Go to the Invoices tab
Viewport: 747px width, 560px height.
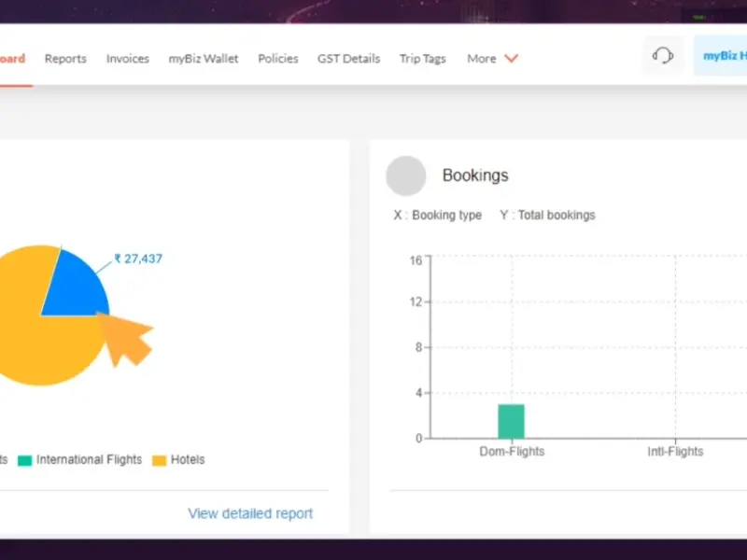(x=128, y=58)
